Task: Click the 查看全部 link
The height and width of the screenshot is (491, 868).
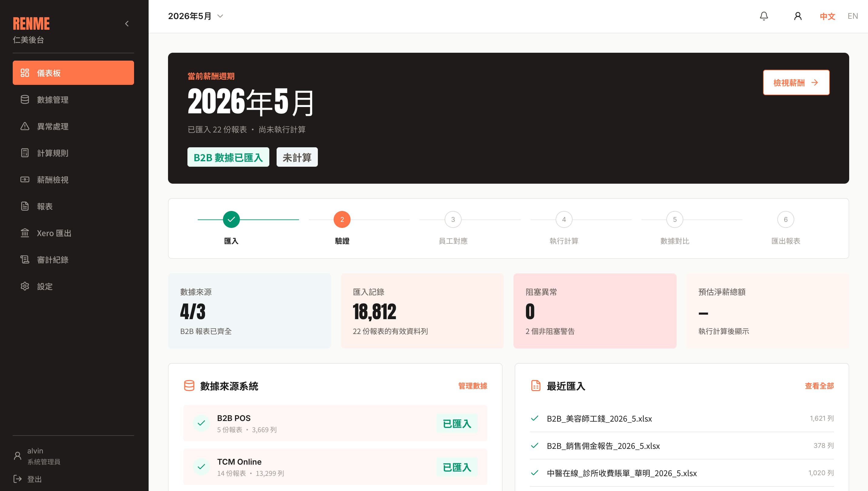Action: pyautogui.click(x=819, y=386)
